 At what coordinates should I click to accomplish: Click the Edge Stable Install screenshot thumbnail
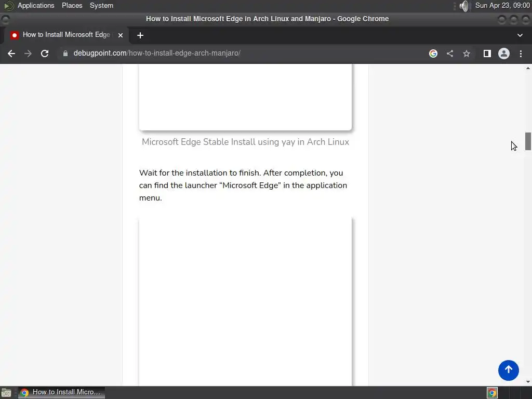[x=245, y=97]
